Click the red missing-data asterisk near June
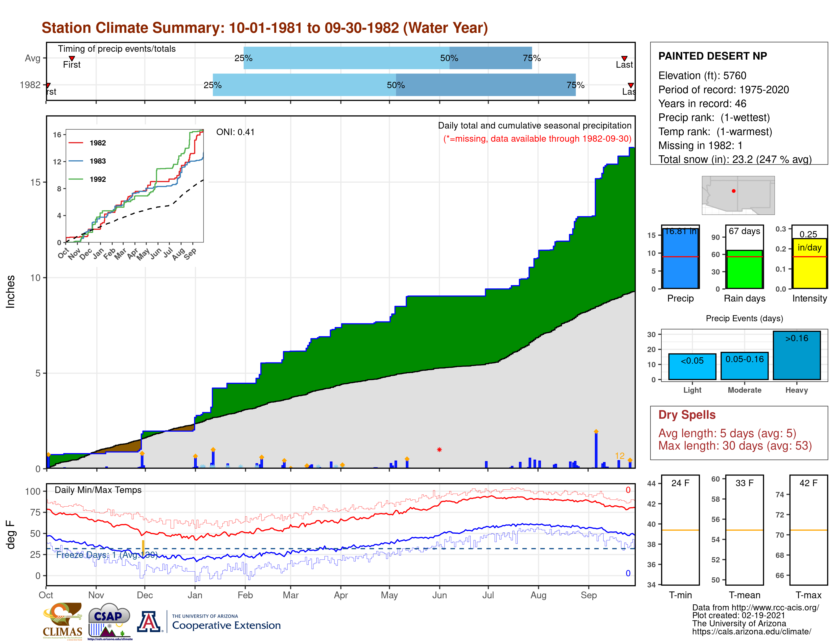Image resolution: width=834 pixels, height=644 pixels. (439, 450)
